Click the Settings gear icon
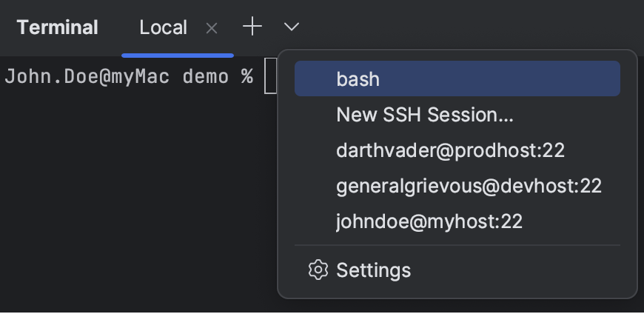 318,270
